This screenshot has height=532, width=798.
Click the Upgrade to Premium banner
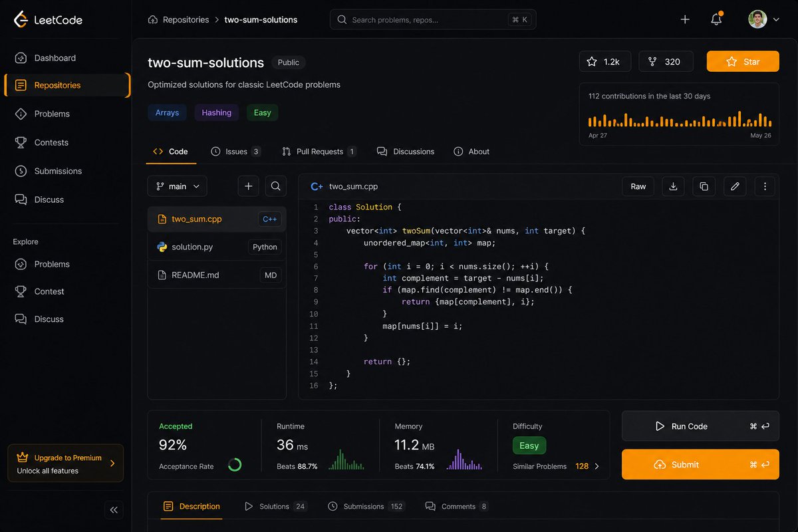[65, 464]
